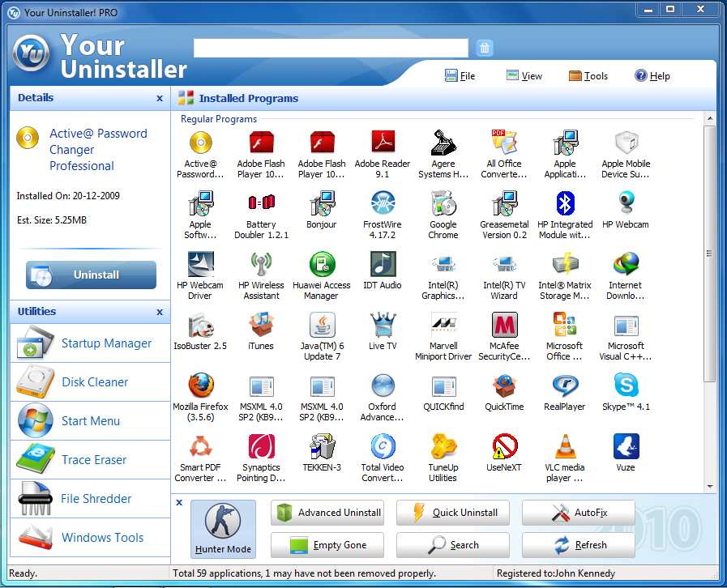Screen dimensions: 727x588
Task: Open the File menu
Action: (460, 76)
